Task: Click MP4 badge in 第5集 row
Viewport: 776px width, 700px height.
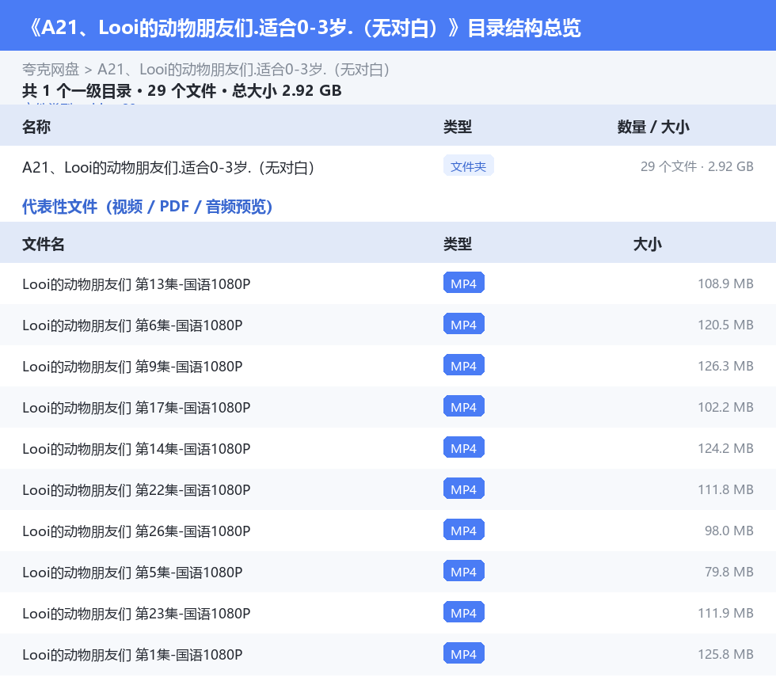Action: pyautogui.click(x=464, y=570)
